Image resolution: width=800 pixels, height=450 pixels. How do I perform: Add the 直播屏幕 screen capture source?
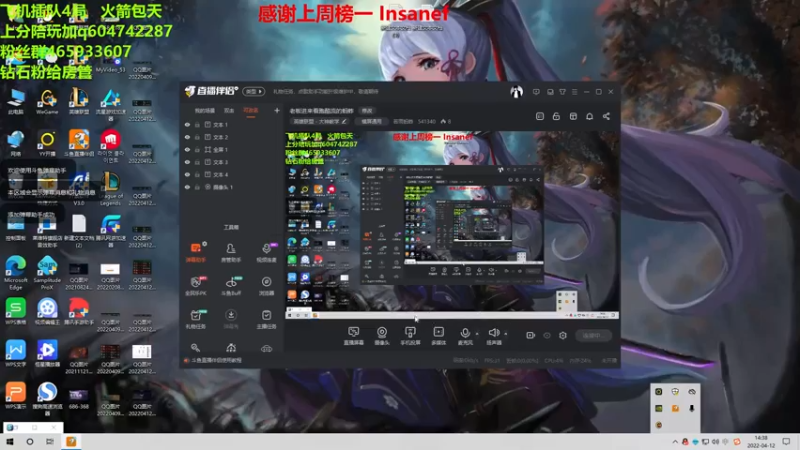point(354,336)
